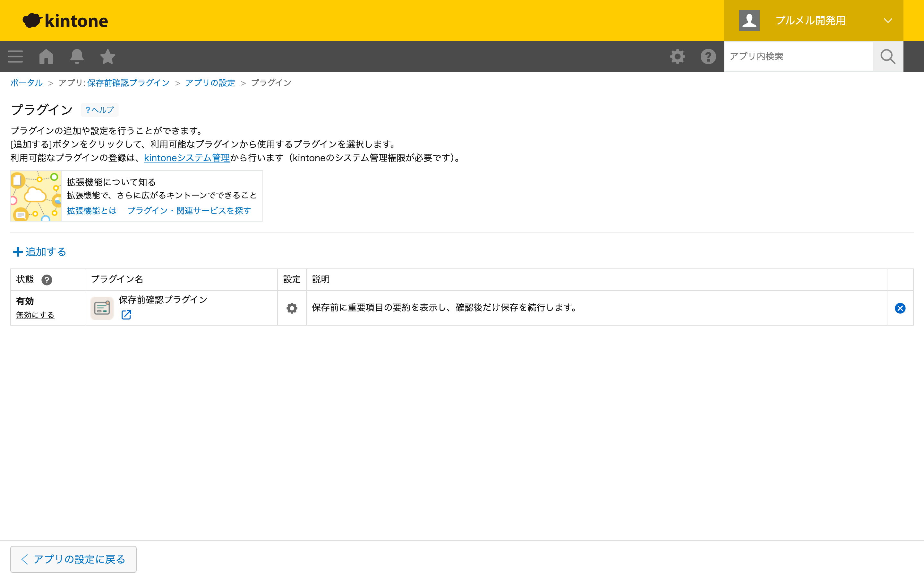This screenshot has height=578, width=924.
Task: Click the プラグイン page heading
Action: pyautogui.click(x=42, y=110)
